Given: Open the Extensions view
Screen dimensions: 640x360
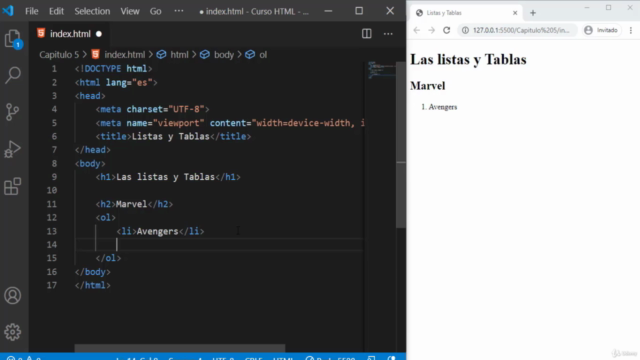Looking at the screenshot, I should (13, 186).
